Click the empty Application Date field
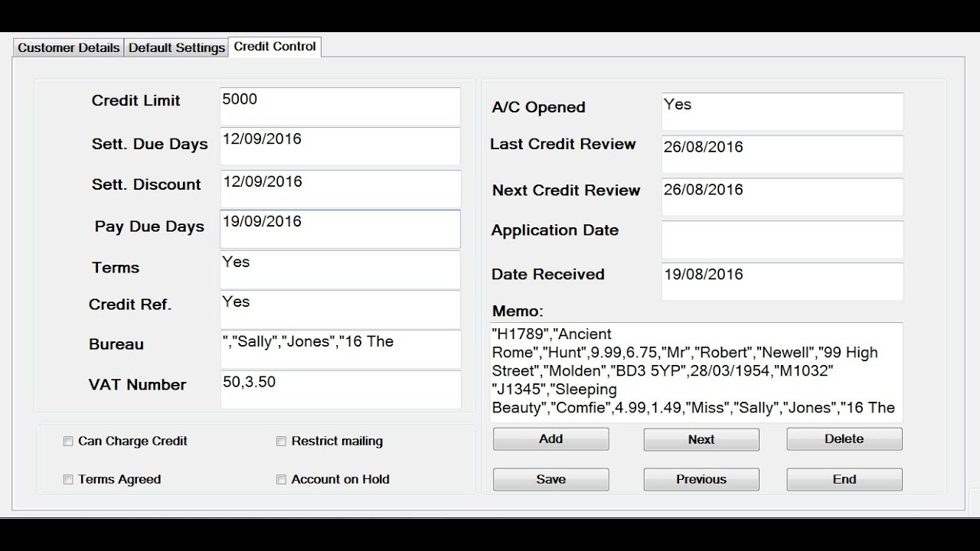The image size is (980, 551). point(782,240)
